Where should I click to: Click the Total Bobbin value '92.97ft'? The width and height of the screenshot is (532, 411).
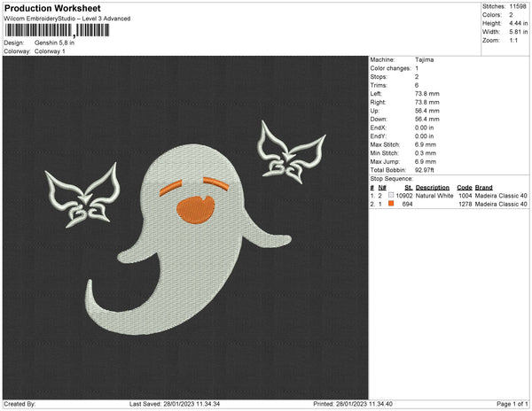click(x=425, y=170)
